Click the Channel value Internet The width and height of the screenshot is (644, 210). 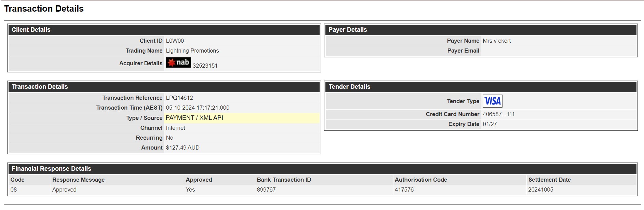coord(175,128)
